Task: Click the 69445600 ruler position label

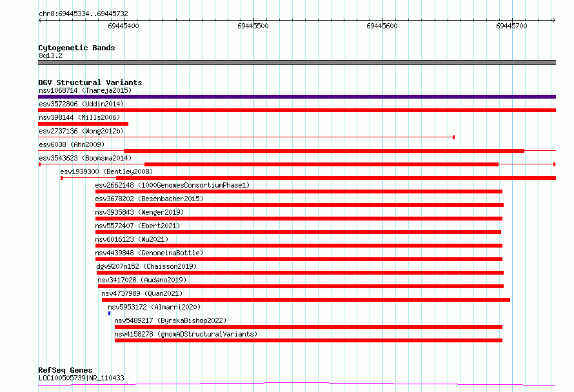Action: pyautogui.click(x=382, y=26)
